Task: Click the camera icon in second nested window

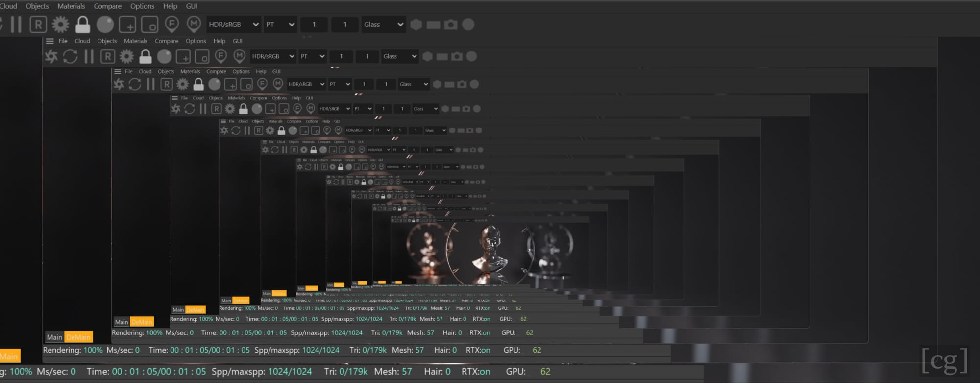Action: 457,56
